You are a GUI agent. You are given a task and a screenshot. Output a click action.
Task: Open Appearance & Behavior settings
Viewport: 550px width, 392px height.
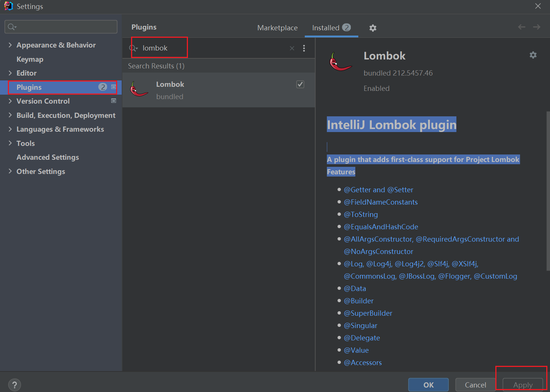click(x=56, y=45)
